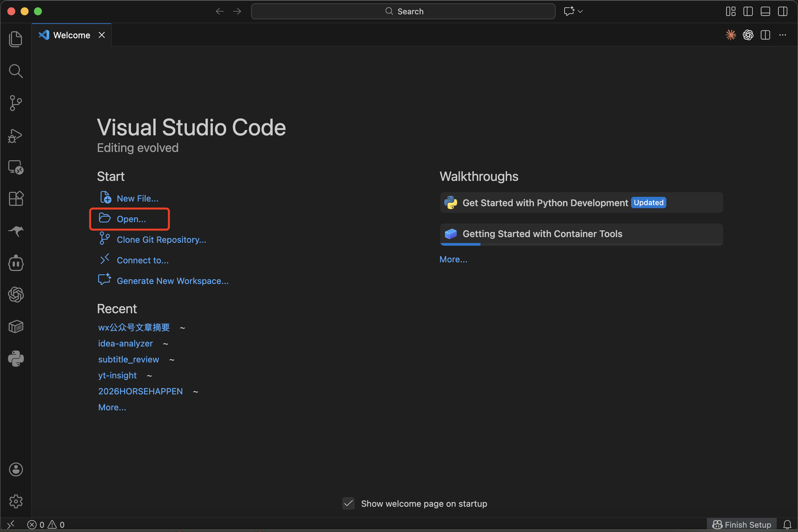Select the Welcome tab
Screen dimensions: 798x532
(71, 35)
